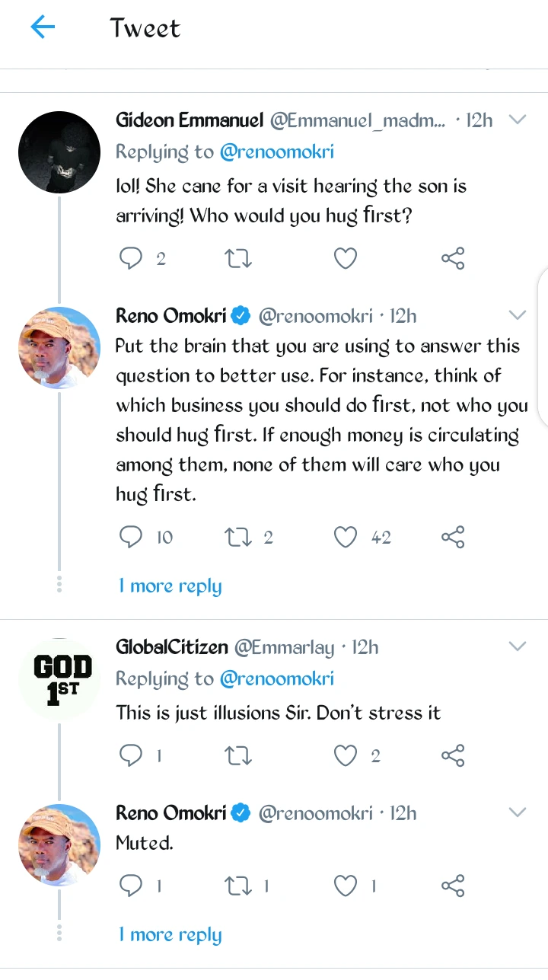Reply to Reno Omokri's business advice tweet
Image resolution: width=548 pixels, height=980 pixels.
(132, 538)
